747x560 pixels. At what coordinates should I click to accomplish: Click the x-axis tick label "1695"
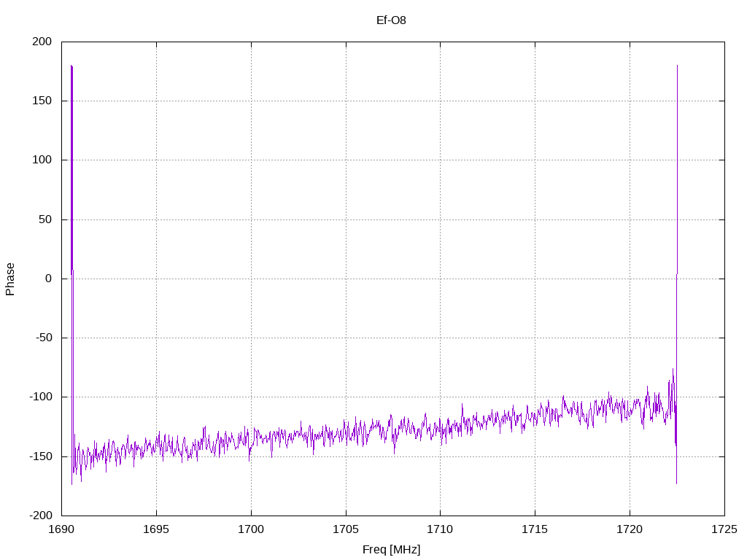click(x=156, y=529)
